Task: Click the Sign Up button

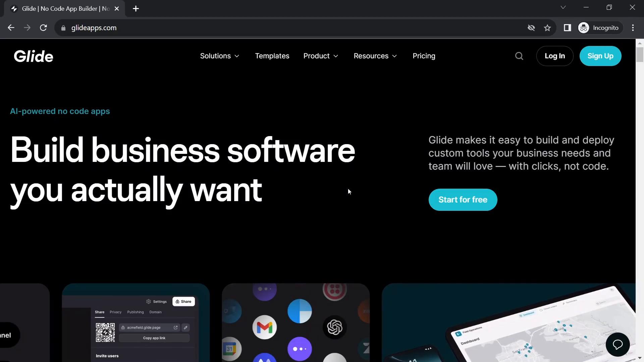Action: coord(601,56)
